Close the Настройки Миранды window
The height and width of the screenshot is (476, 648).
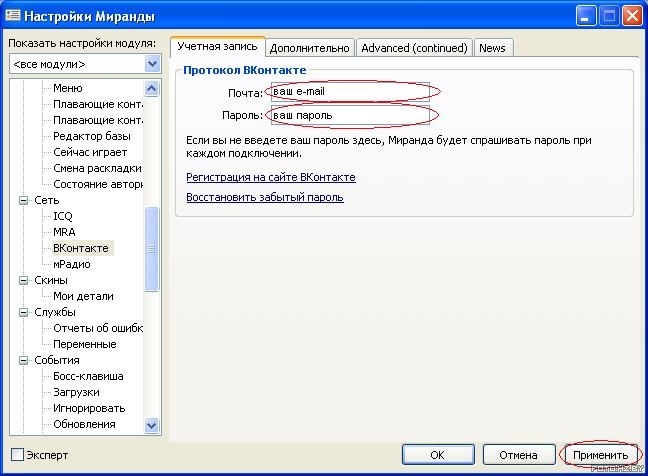(632, 16)
